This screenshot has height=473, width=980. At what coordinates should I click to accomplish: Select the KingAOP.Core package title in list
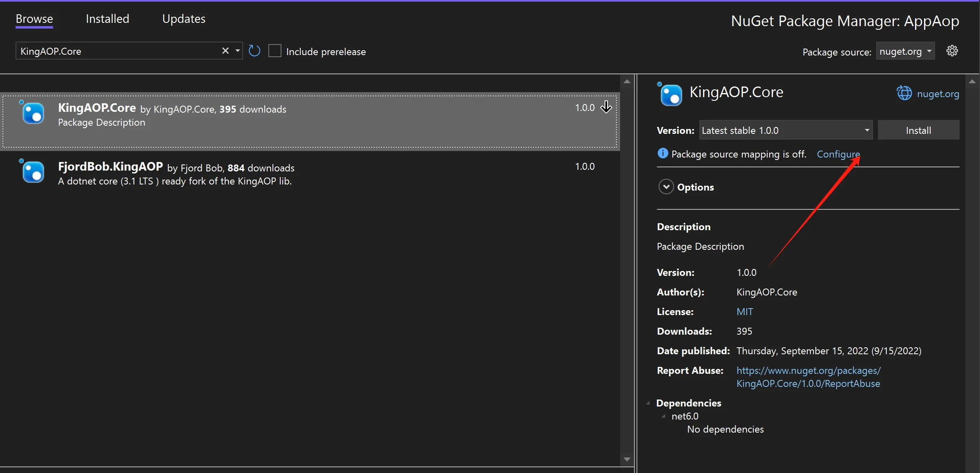pyautogui.click(x=97, y=108)
